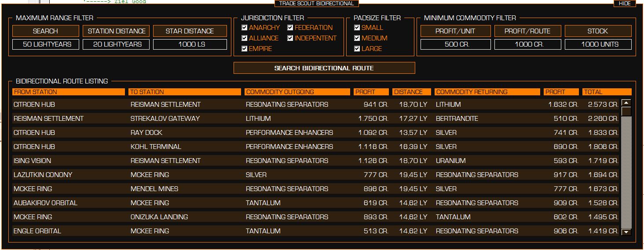Edit the 500 CR. profit per unit field

pyautogui.click(x=456, y=44)
